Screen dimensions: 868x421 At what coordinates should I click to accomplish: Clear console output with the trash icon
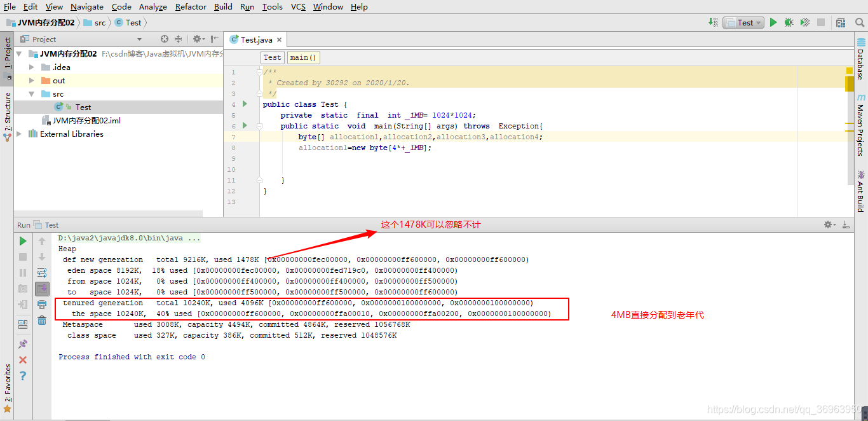tap(42, 320)
